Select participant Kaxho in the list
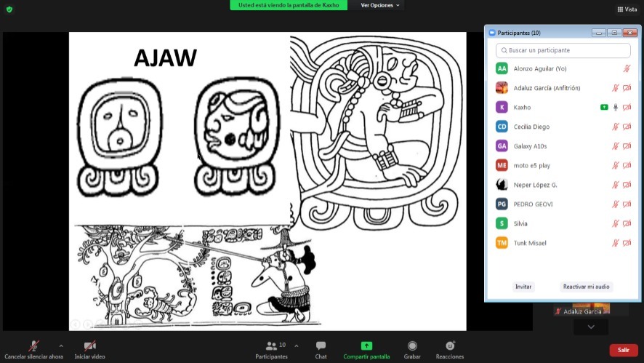Image resolution: width=644 pixels, height=363 pixels. point(563,107)
